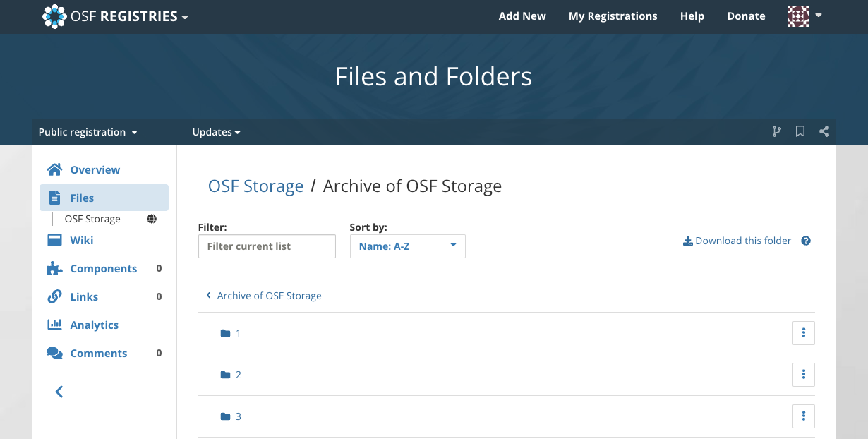Open folder named 1
The image size is (868, 439).
coord(239,333)
